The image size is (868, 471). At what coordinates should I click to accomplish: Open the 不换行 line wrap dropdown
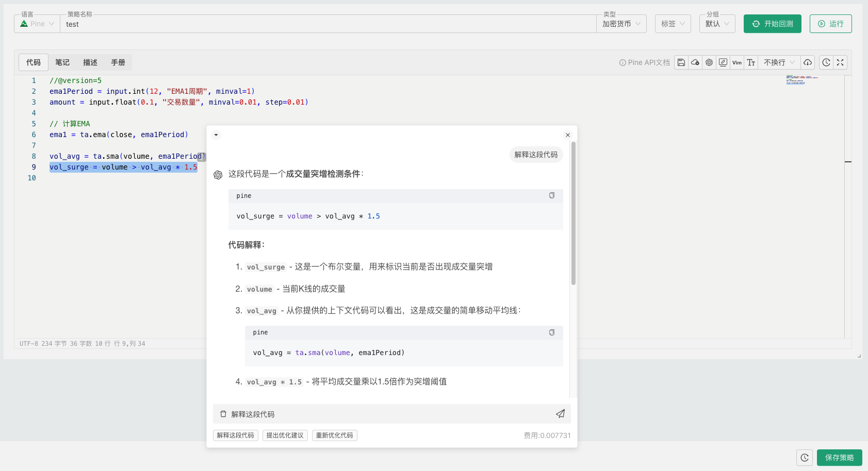pos(777,62)
